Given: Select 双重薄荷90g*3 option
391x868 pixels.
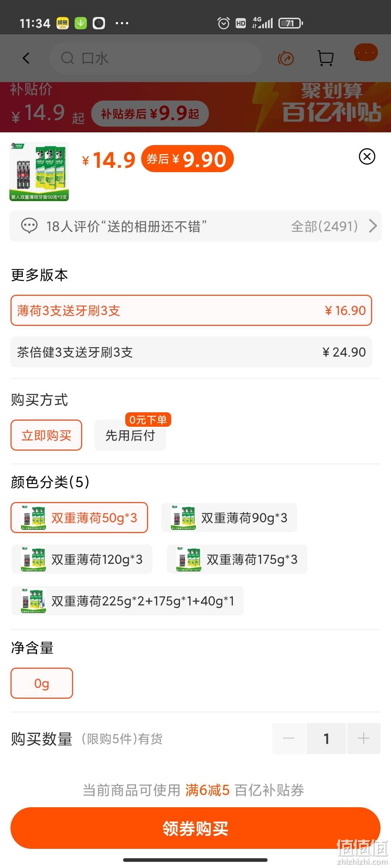Looking at the screenshot, I should tap(229, 518).
